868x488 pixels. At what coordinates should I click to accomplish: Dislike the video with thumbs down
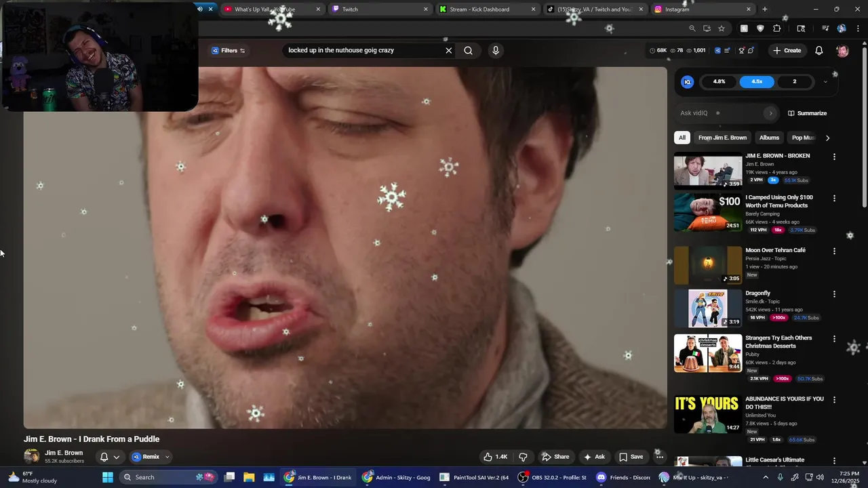[523, 457]
